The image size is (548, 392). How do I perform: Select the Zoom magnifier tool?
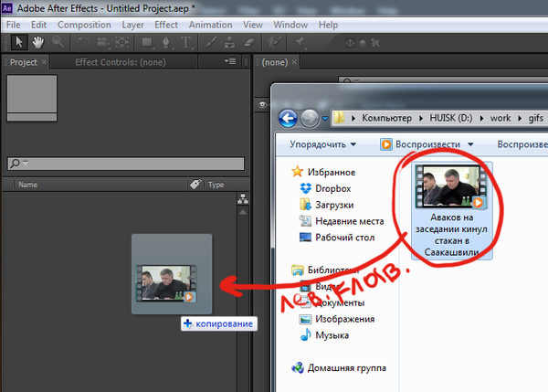tap(58, 42)
